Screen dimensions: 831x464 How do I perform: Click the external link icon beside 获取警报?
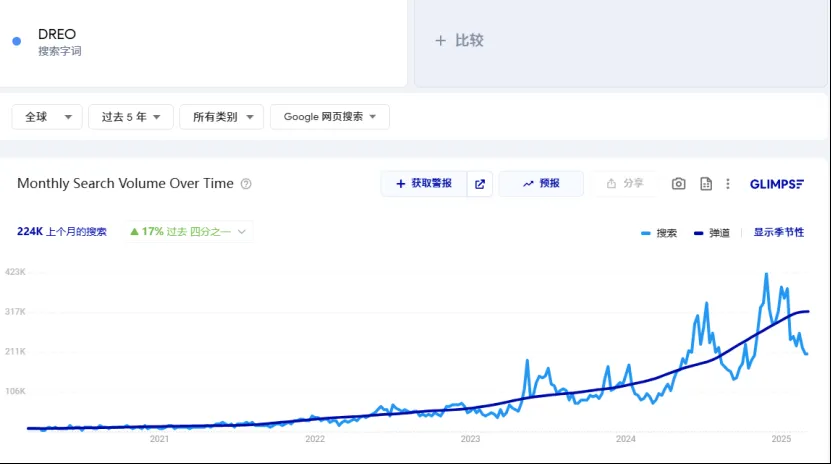pyautogui.click(x=480, y=184)
